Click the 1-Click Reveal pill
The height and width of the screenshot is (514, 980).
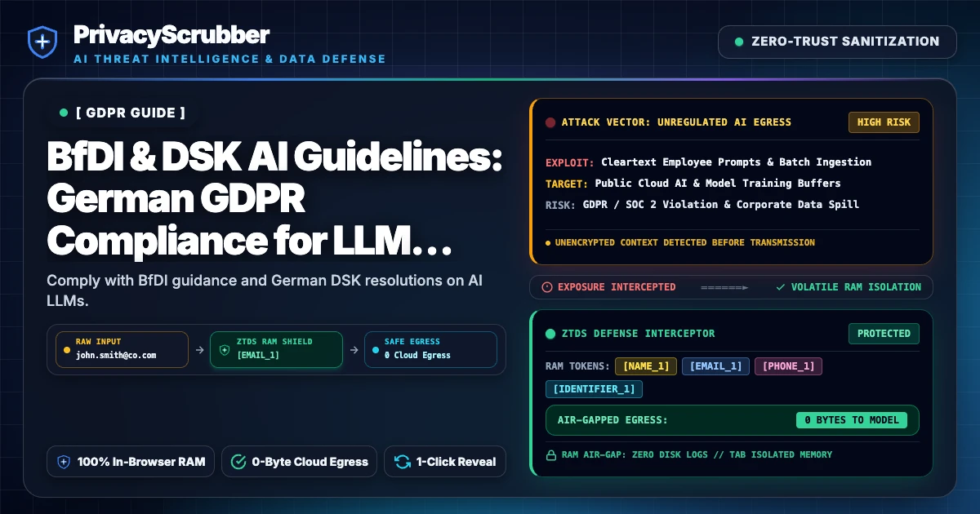point(445,462)
